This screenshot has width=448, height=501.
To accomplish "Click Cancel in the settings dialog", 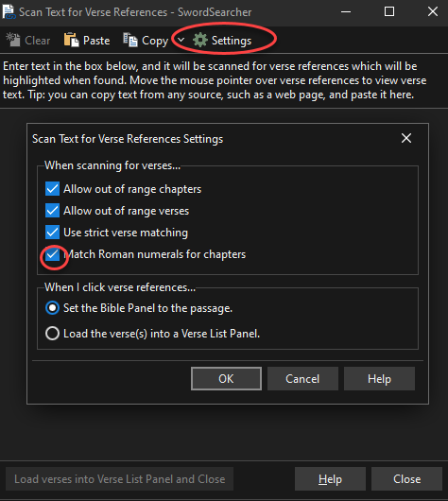I will coord(302,379).
